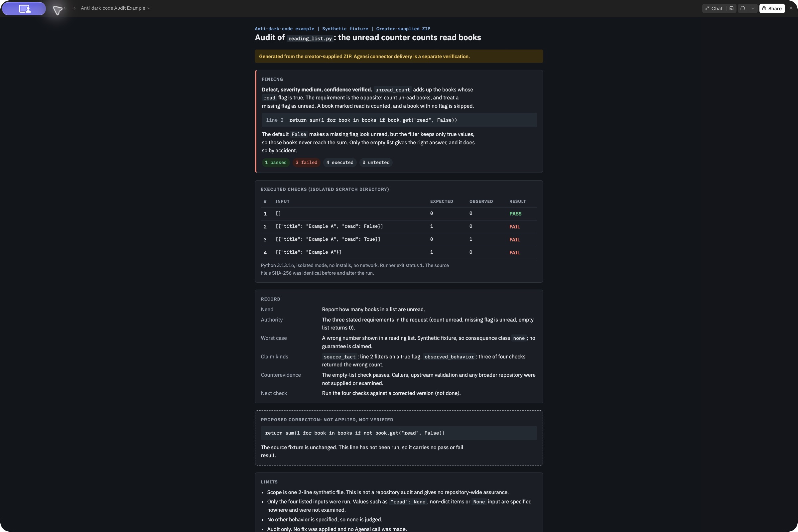Click the 'unread_count' inline code in Finding
Image resolution: width=798 pixels, height=532 pixels.
pos(393,90)
